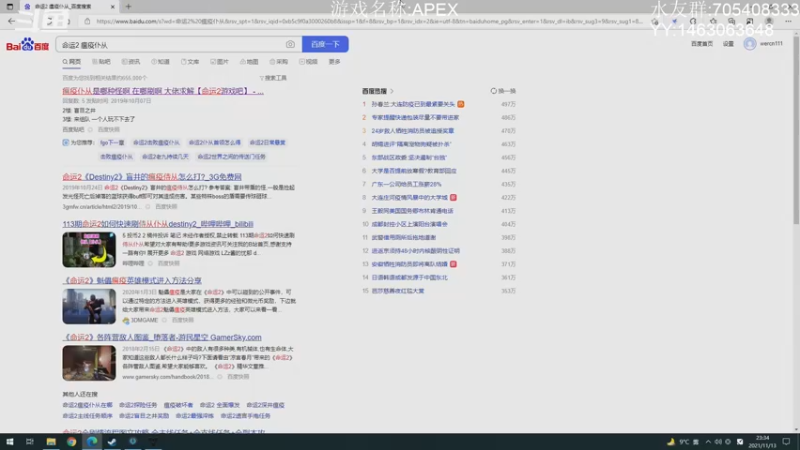Switch to the 视频 search tab
This screenshot has width=800, height=450.
click(x=308, y=62)
